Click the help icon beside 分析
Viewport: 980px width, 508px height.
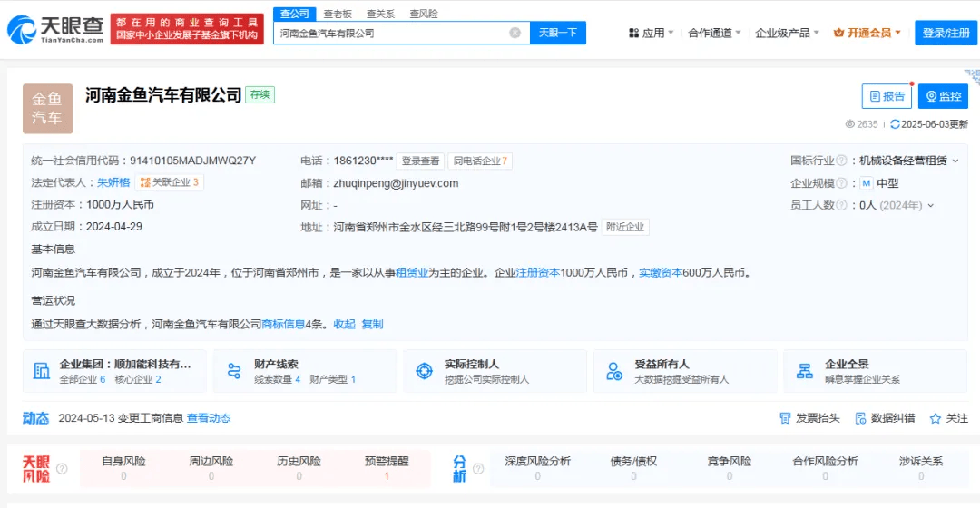pyautogui.click(x=478, y=469)
